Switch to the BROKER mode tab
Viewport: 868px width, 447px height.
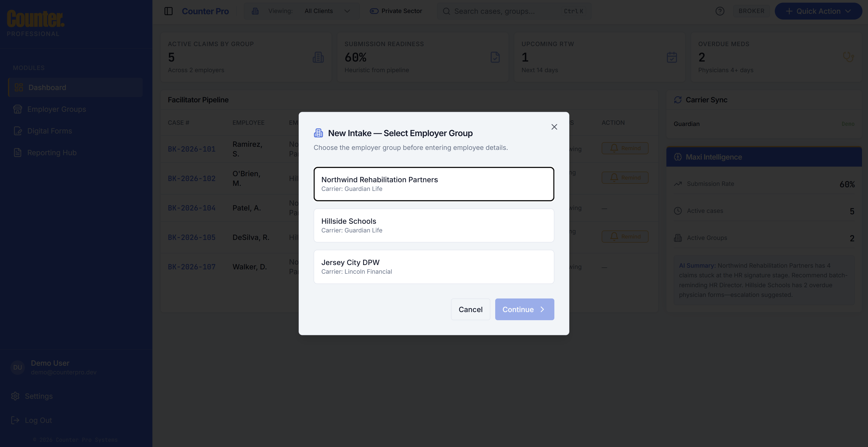click(x=751, y=11)
